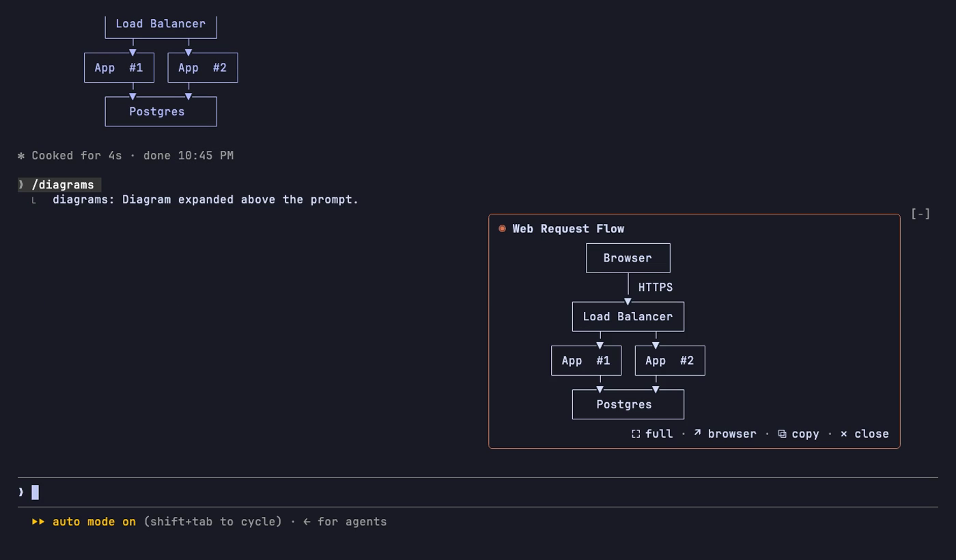Viewport: 956px width, 560px height.
Task: Open diagram in full view
Action: (x=652, y=434)
